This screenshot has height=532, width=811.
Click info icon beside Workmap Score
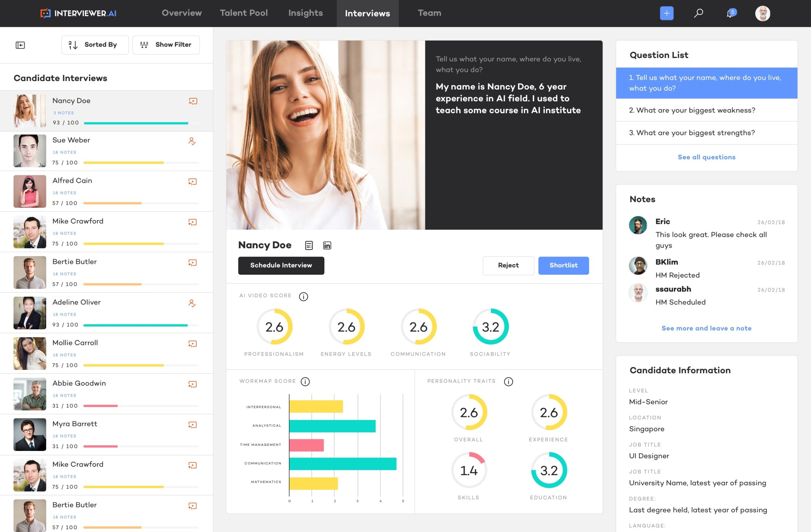[x=305, y=382]
